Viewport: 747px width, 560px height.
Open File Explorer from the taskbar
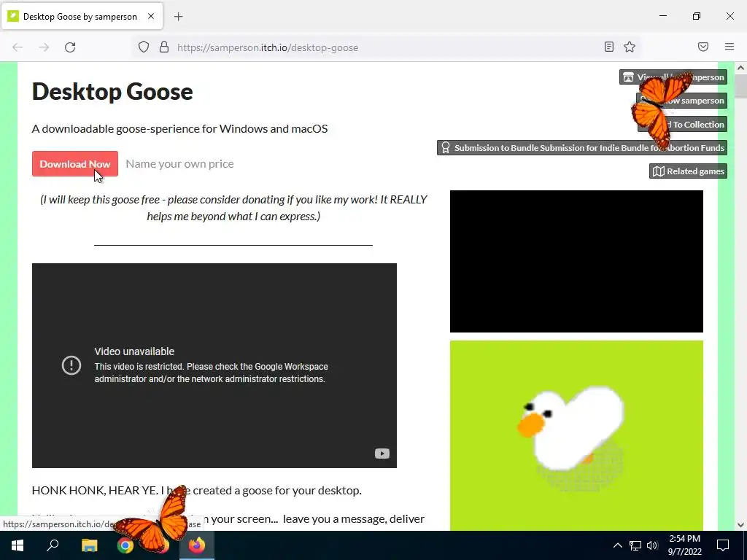(89, 545)
